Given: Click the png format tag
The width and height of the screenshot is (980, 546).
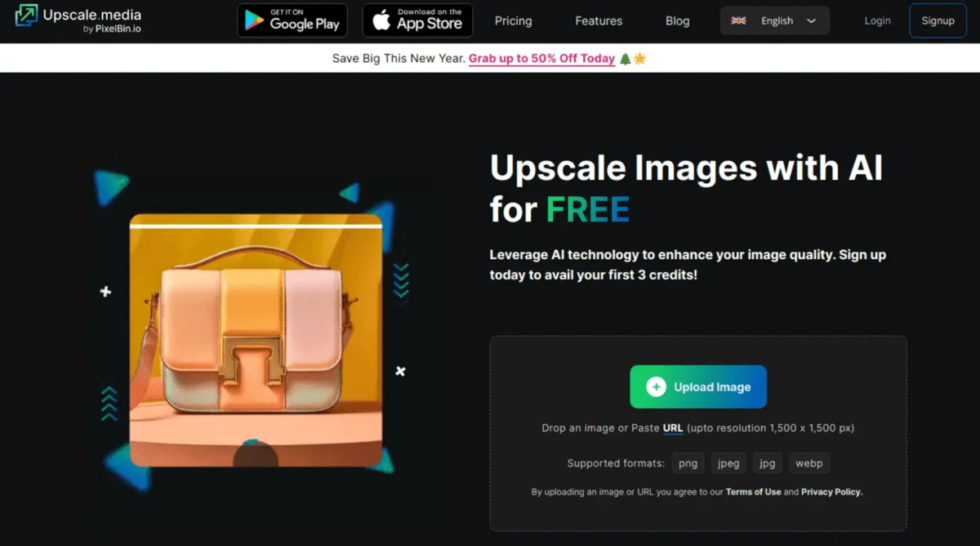Looking at the screenshot, I should click(688, 463).
